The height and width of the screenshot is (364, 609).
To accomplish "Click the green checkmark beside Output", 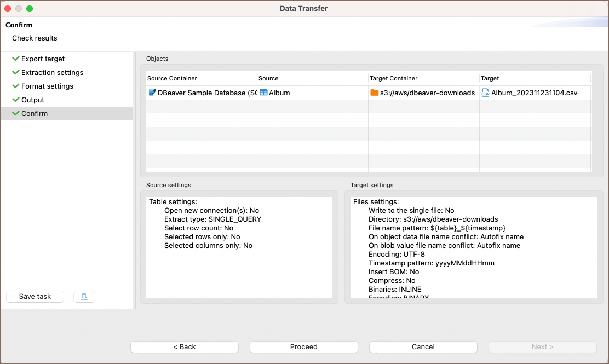I will [16, 100].
